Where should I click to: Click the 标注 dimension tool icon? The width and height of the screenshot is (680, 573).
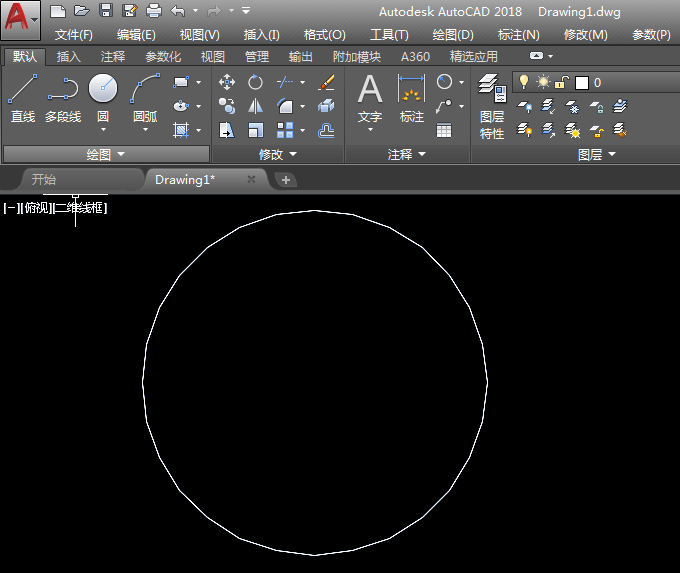(412, 98)
